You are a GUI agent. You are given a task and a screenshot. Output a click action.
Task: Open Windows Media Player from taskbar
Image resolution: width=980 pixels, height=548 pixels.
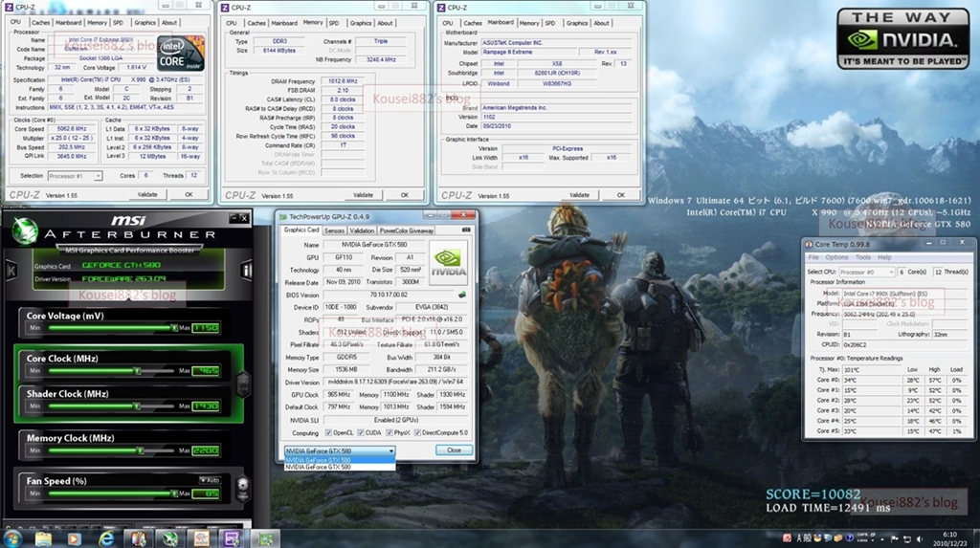point(75,538)
